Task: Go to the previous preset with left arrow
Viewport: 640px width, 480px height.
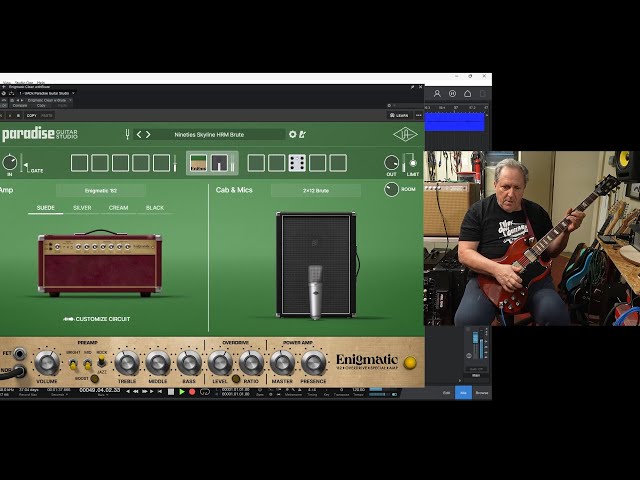Action: pos(139,134)
